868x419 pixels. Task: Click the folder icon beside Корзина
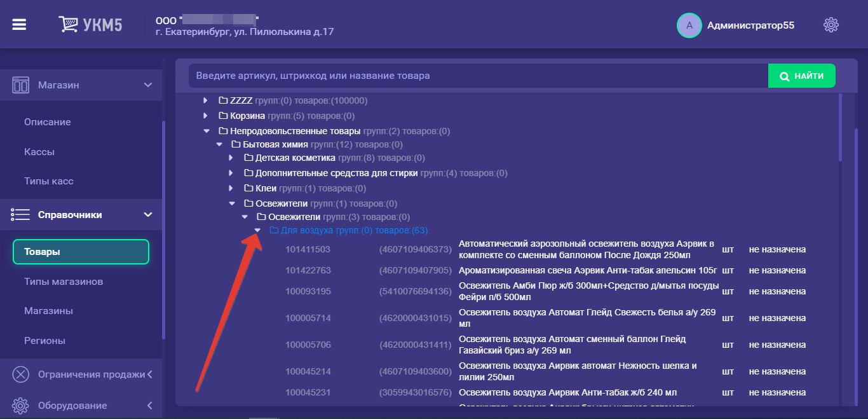tap(223, 116)
